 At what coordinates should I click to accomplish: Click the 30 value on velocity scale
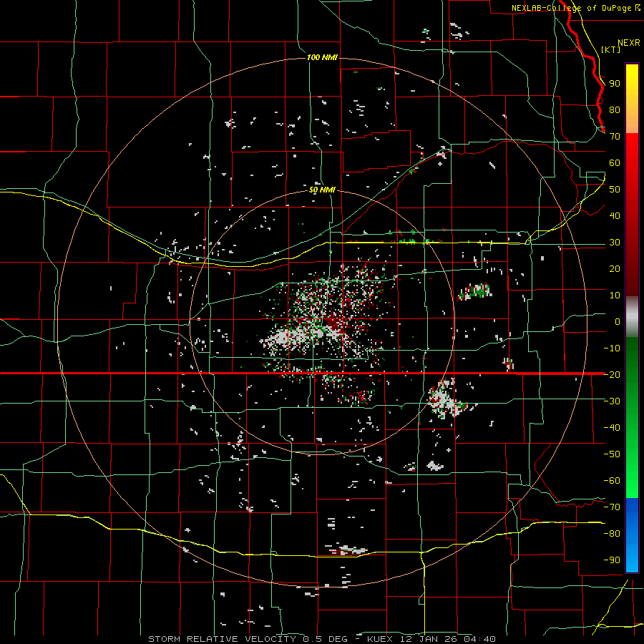(x=615, y=243)
